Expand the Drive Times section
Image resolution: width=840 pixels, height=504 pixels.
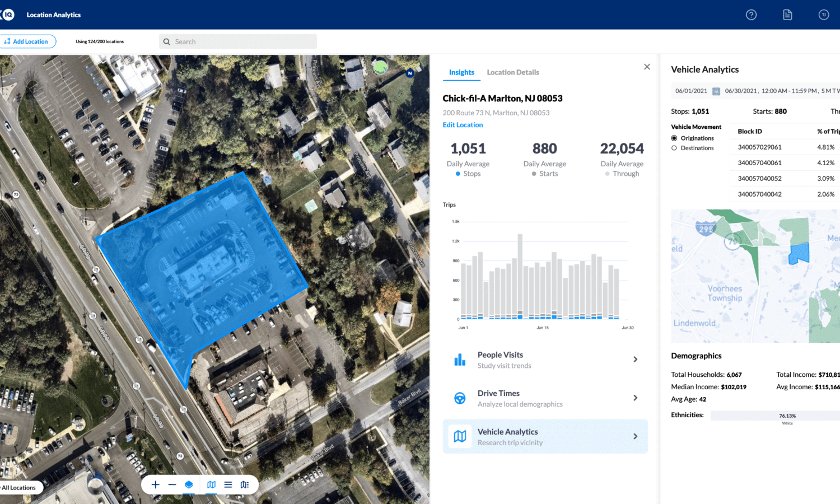(x=545, y=398)
